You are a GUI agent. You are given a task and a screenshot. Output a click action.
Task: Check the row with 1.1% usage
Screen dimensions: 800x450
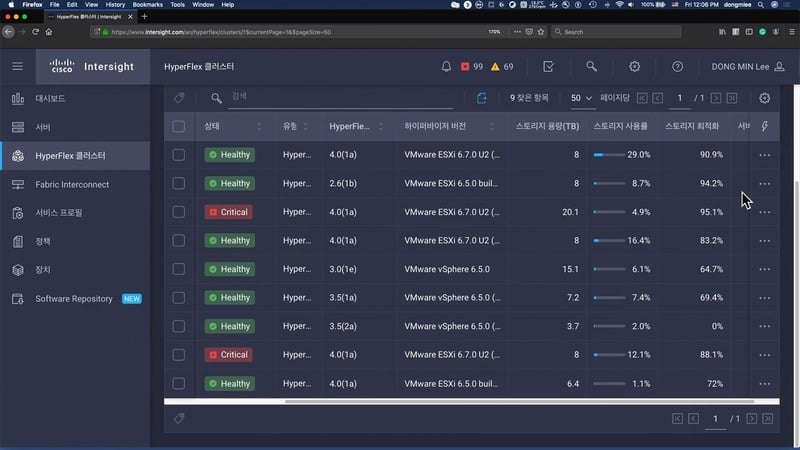click(179, 383)
